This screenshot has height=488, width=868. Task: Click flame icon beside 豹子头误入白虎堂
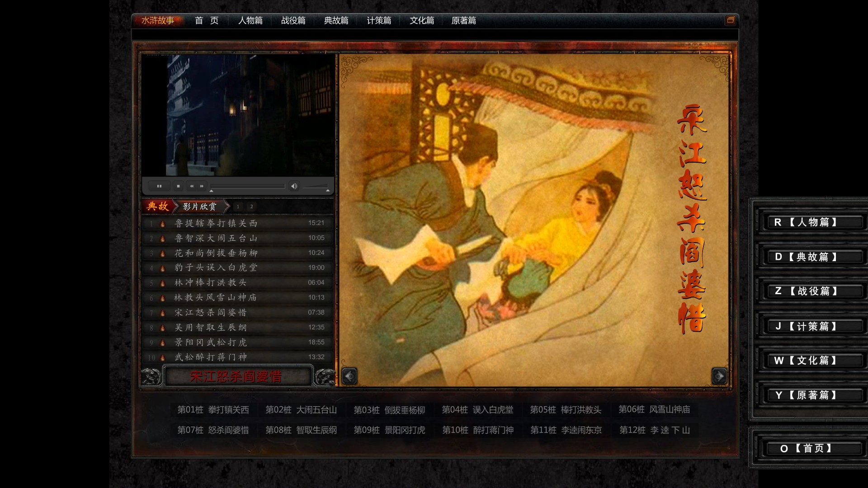click(163, 268)
